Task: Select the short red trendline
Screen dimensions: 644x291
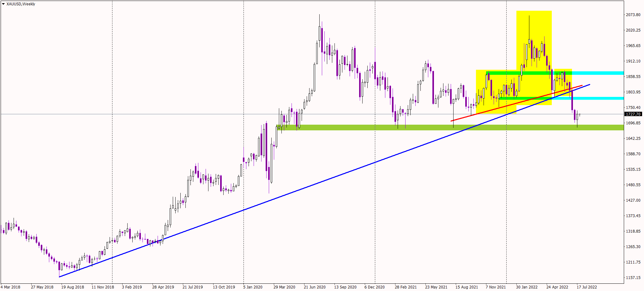Action: pos(516,103)
